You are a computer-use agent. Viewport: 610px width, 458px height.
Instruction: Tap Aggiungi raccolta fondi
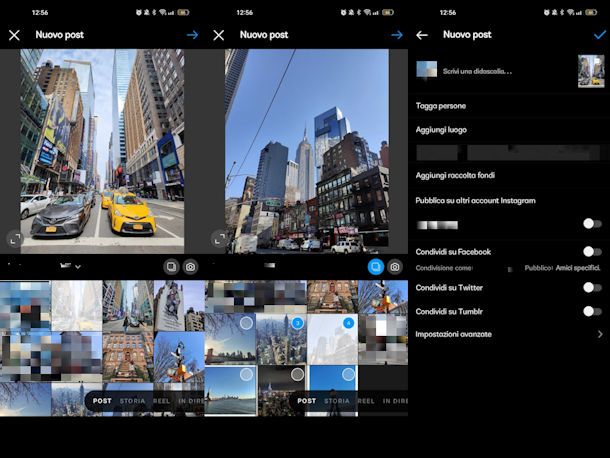point(455,175)
